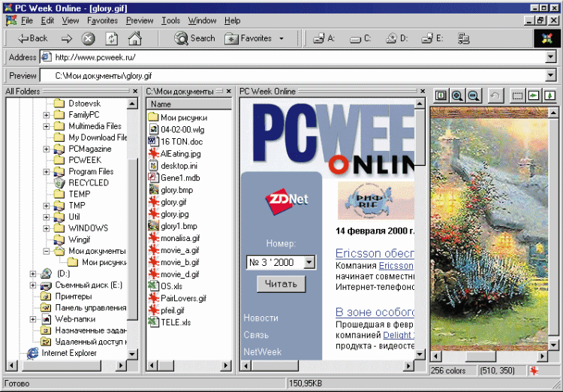Click the undo arrow in preview toolbar
Screen dimensions: 563x392
[x=495, y=95]
